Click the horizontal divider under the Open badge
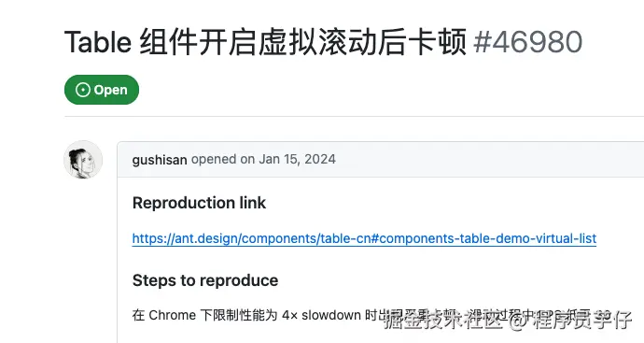Screen dimensions: 644x343 354,117
